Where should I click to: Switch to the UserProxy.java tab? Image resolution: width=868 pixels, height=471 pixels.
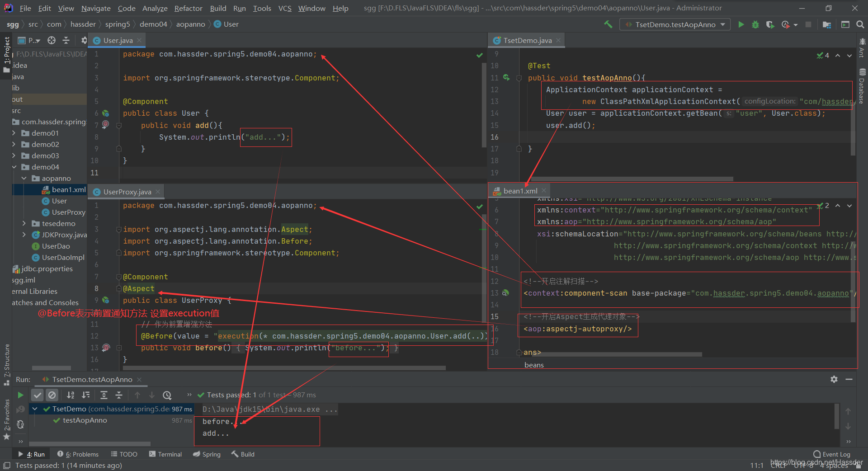[127, 192]
